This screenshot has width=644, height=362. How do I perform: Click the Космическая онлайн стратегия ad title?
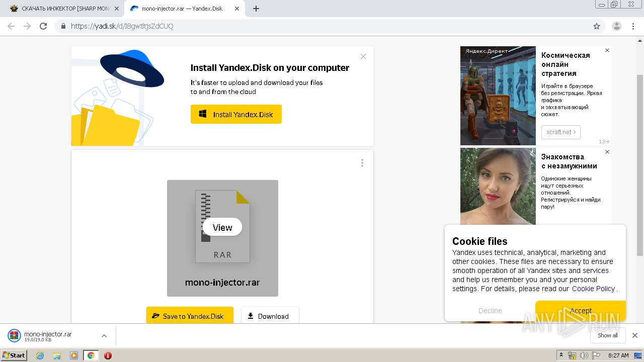(x=566, y=64)
